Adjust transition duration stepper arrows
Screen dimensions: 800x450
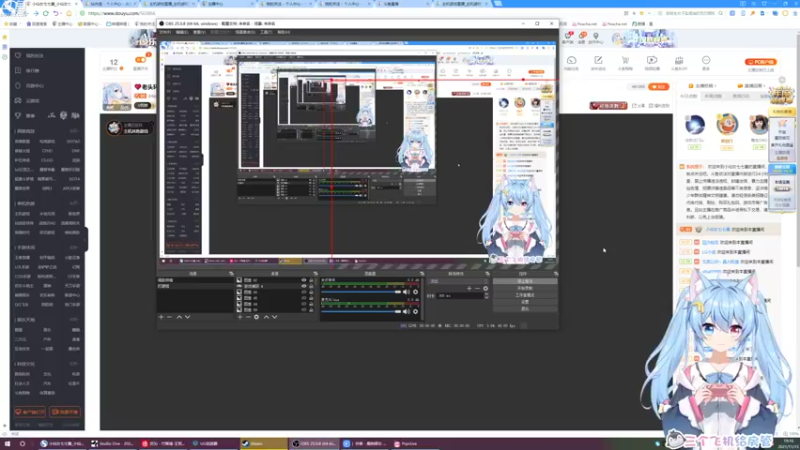pos(486,295)
